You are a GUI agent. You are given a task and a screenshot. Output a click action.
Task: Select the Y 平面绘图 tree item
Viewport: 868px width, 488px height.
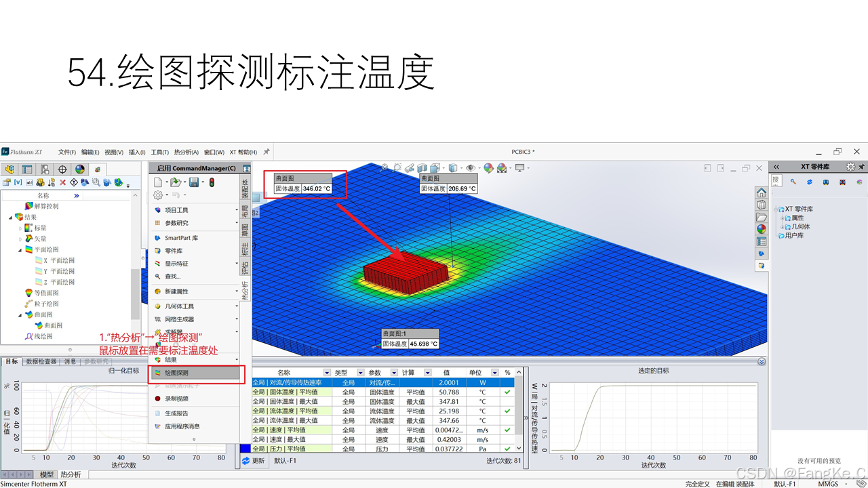point(59,271)
